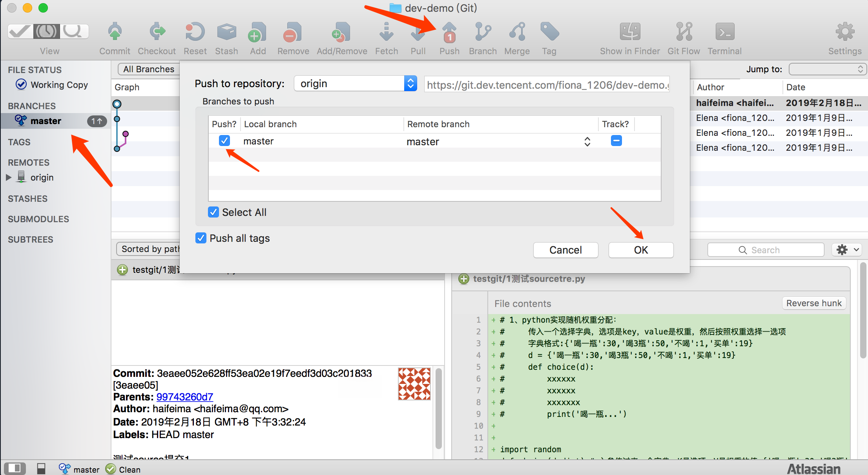This screenshot has height=475, width=868.
Task: Open parent commit link 99743260d7
Action: pyautogui.click(x=185, y=397)
